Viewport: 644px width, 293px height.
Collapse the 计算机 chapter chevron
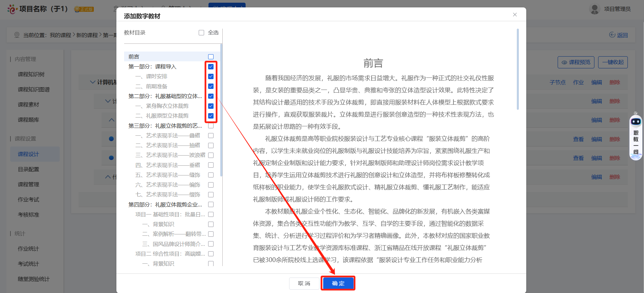click(92, 82)
